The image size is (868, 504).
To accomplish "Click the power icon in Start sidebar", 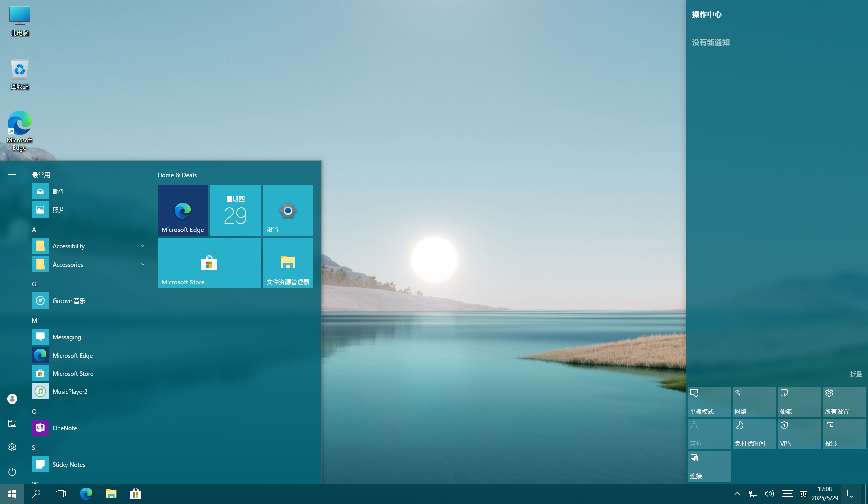I will tap(12, 472).
